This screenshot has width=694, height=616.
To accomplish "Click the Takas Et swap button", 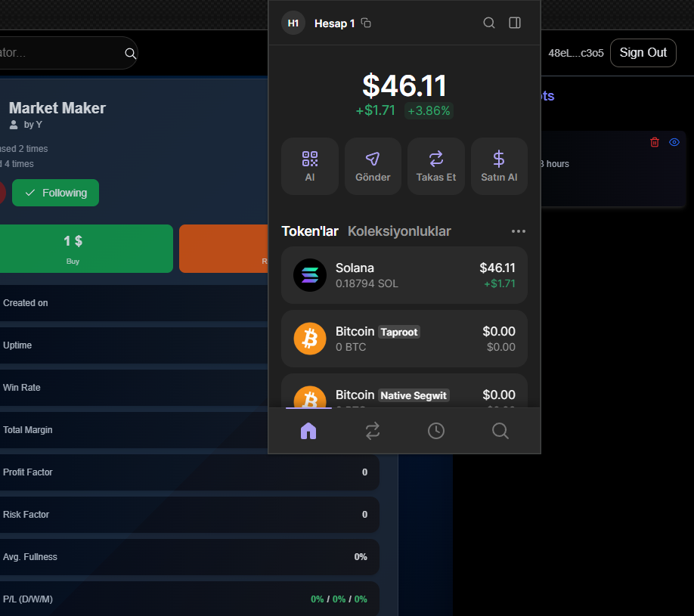I will click(436, 166).
